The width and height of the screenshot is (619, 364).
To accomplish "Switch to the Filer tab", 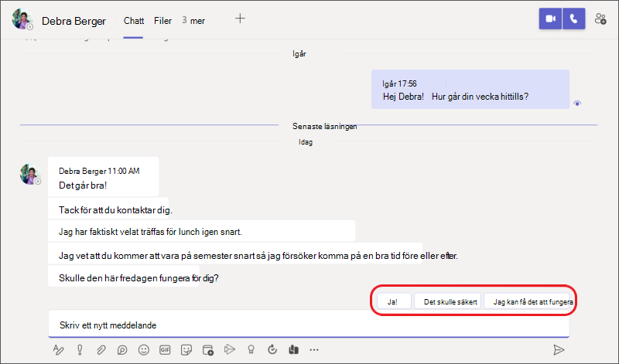I will [x=162, y=21].
